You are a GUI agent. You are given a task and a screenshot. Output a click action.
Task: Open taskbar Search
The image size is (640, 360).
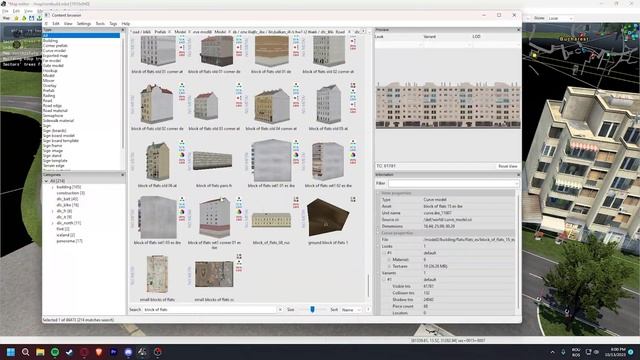tap(25, 352)
